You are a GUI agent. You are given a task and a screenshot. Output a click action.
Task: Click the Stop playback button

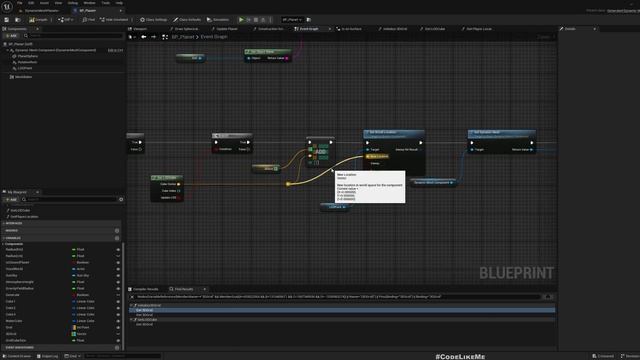256,20
